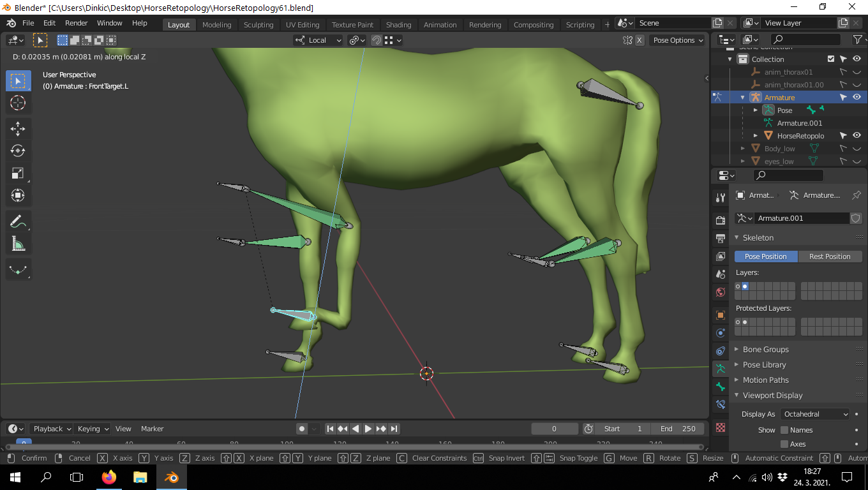This screenshot has height=490, width=868.
Task: Expand Pose item in outliner
Action: pyautogui.click(x=756, y=110)
